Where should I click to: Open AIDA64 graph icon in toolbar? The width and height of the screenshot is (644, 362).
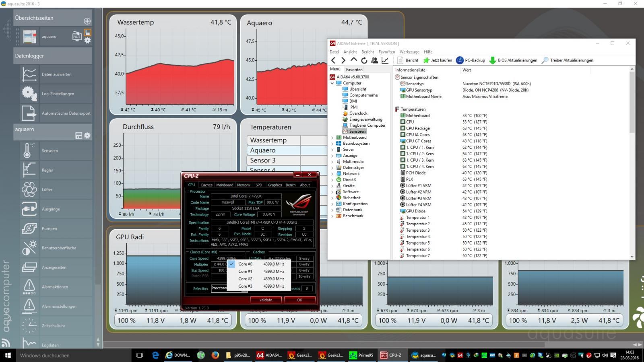385,60
